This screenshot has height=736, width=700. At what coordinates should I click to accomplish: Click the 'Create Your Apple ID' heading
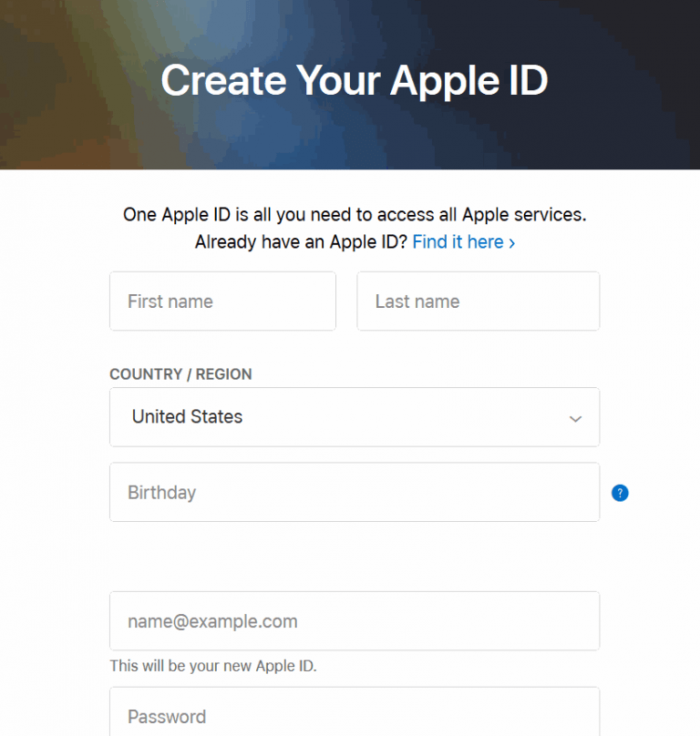point(354,81)
